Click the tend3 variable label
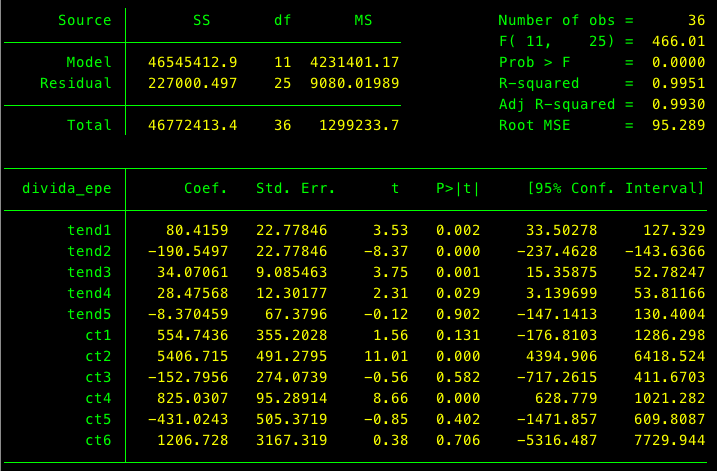 90,271
